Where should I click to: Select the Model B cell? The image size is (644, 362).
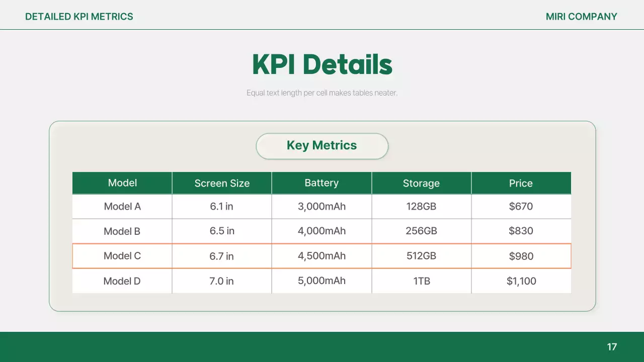(x=122, y=231)
